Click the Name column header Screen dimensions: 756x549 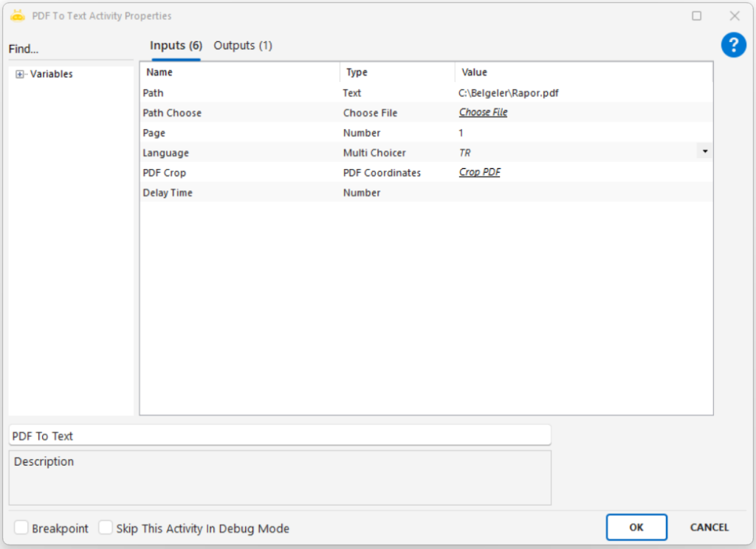[x=240, y=72]
